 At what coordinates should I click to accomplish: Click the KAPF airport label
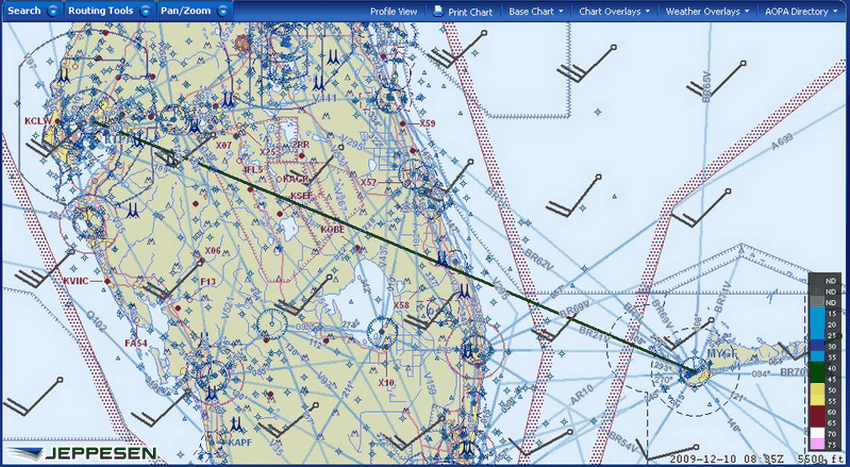click(x=241, y=443)
